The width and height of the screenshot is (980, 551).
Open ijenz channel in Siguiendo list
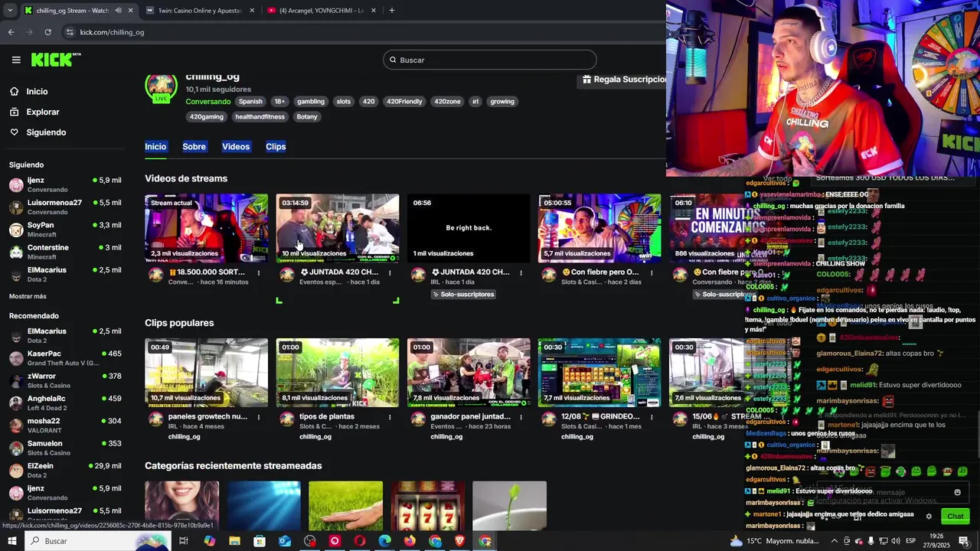[65, 184]
